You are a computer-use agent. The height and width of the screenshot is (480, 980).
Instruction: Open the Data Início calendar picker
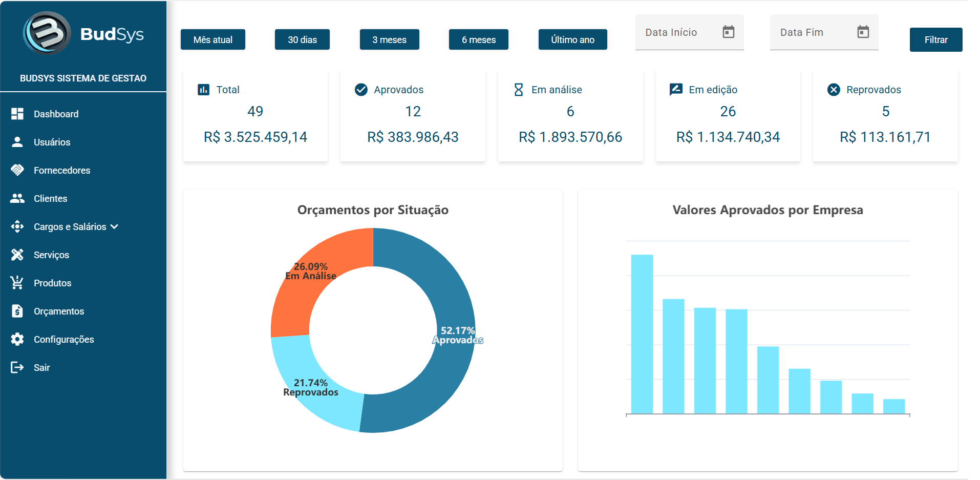pyautogui.click(x=728, y=32)
